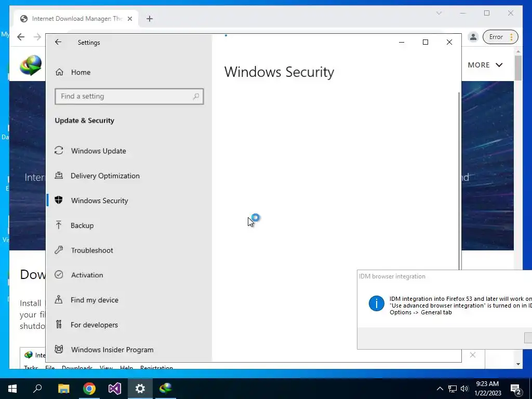Click the Windows Insider cat icon
Image resolution: width=532 pixels, height=399 pixels.
click(x=59, y=349)
